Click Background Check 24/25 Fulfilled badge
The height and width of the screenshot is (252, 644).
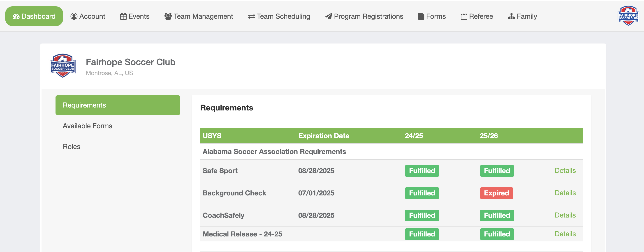click(422, 193)
